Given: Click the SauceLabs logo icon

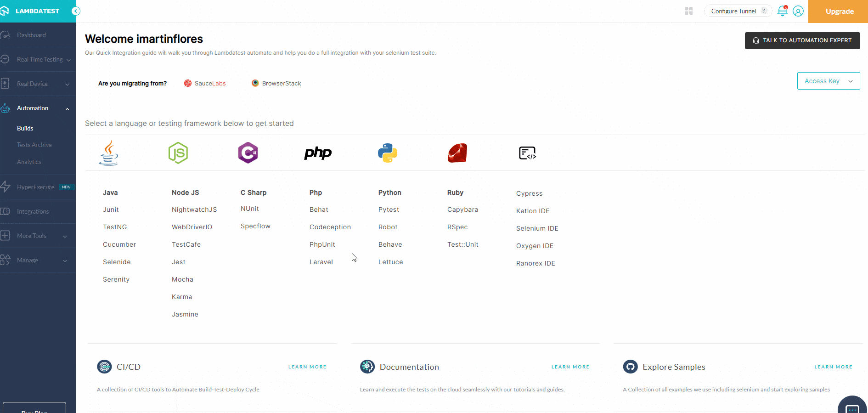Looking at the screenshot, I should 188,83.
